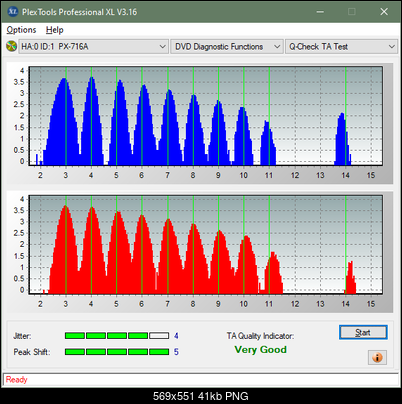Screen dimensions: 402x404
Task: Click the Peak Shift score value 5
Action: 176,352
